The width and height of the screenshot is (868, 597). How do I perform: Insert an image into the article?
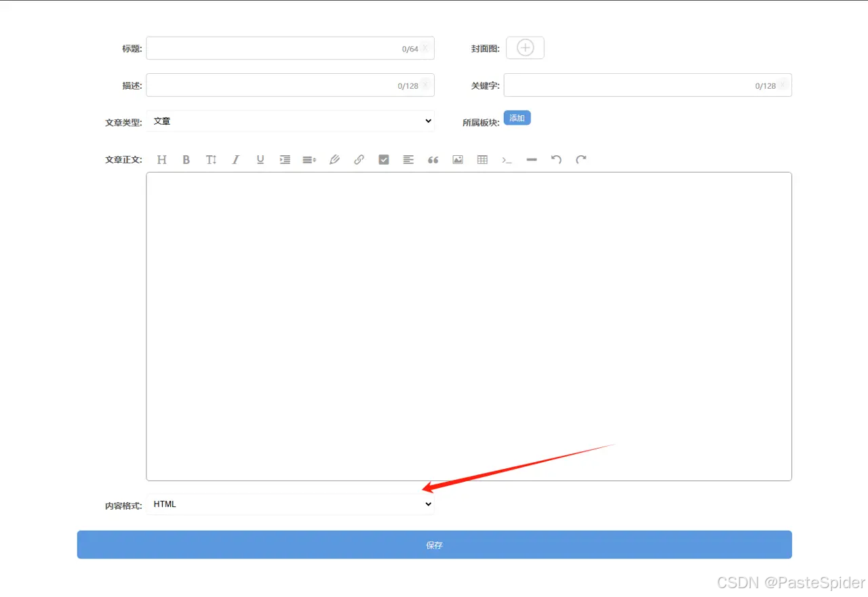tap(458, 160)
